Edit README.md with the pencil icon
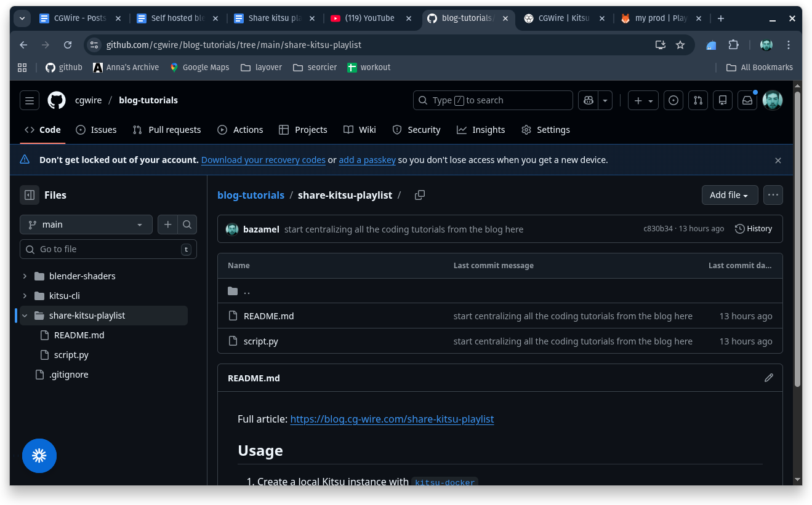812x505 pixels. [x=769, y=378]
